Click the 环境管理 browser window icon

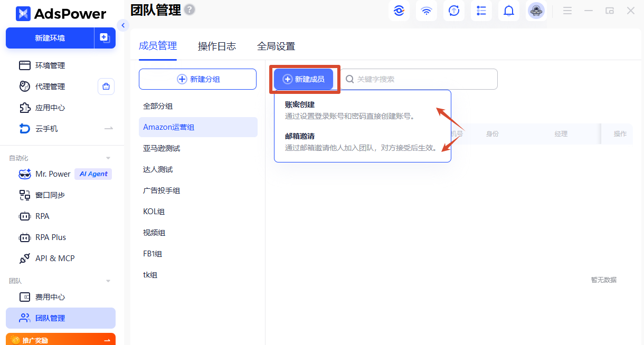tap(24, 65)
